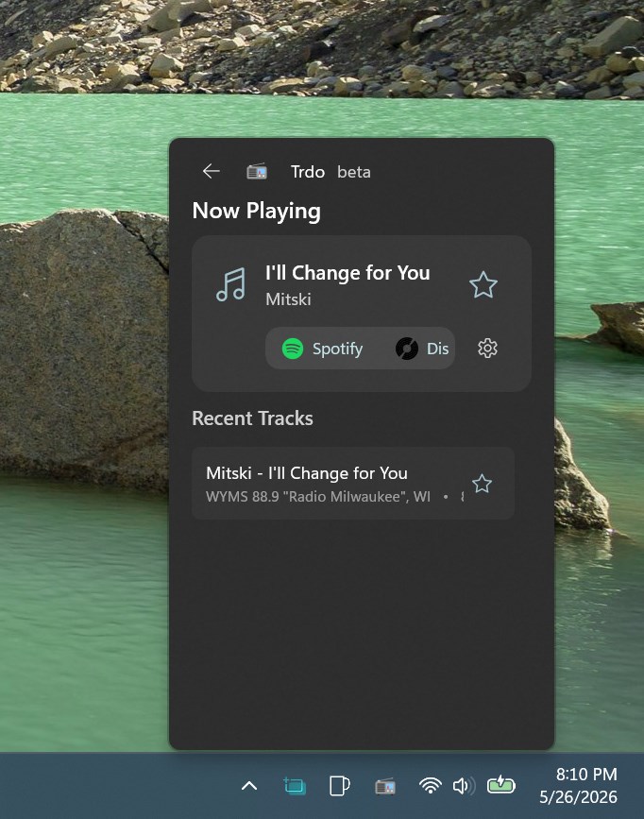Image resolution: width=644 pixels, height=819 pixels.
Task: Favorite the Now Playing track with star
Action: click(x=483, y=285)
